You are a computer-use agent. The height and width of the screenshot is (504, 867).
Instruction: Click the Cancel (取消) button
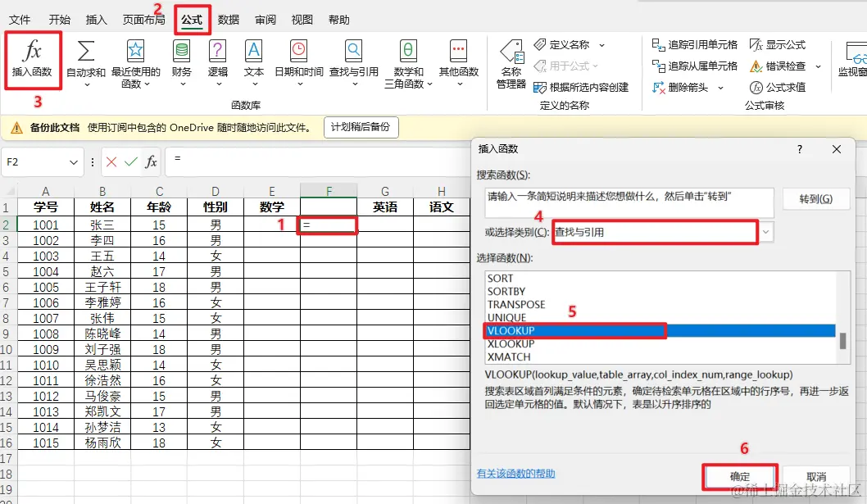[x=816, y=476]
